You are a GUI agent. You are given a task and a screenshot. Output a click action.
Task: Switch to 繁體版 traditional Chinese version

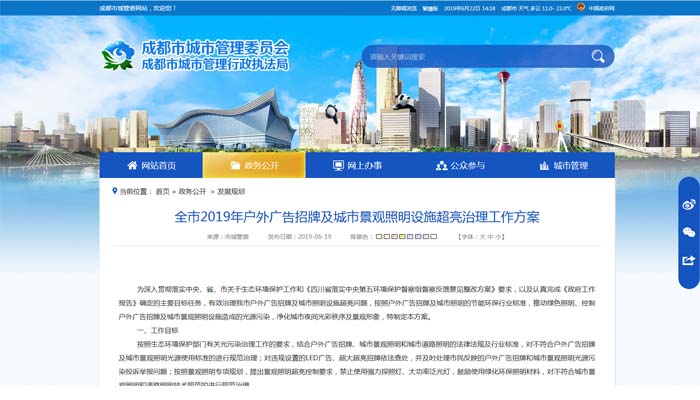click(431, 7)
